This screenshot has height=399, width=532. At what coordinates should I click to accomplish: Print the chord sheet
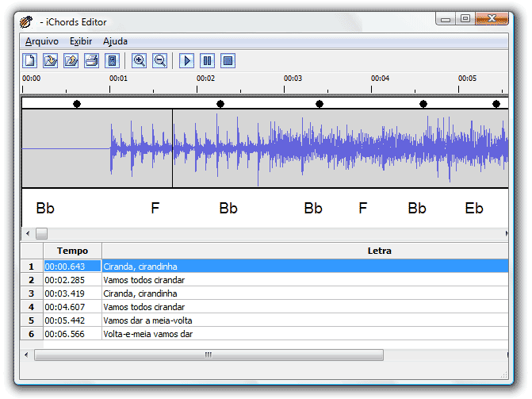pos(92,61)
